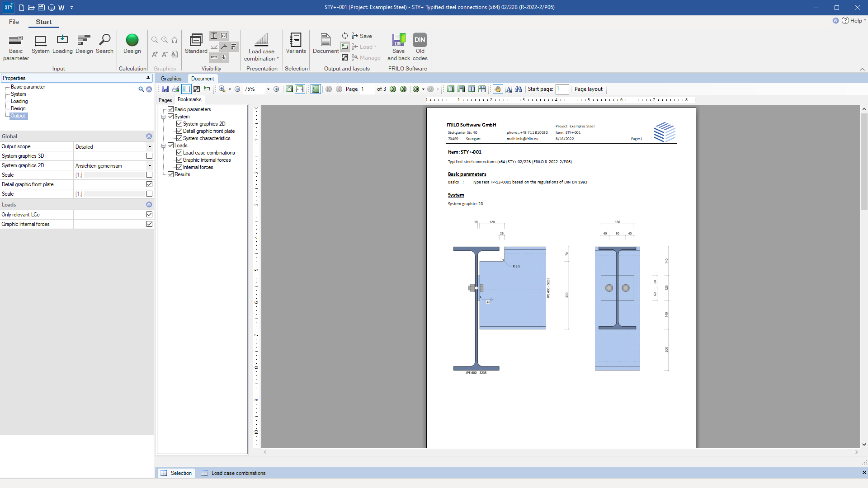
Task: Collapse the Loads properties section
Action: pos(149,205)
